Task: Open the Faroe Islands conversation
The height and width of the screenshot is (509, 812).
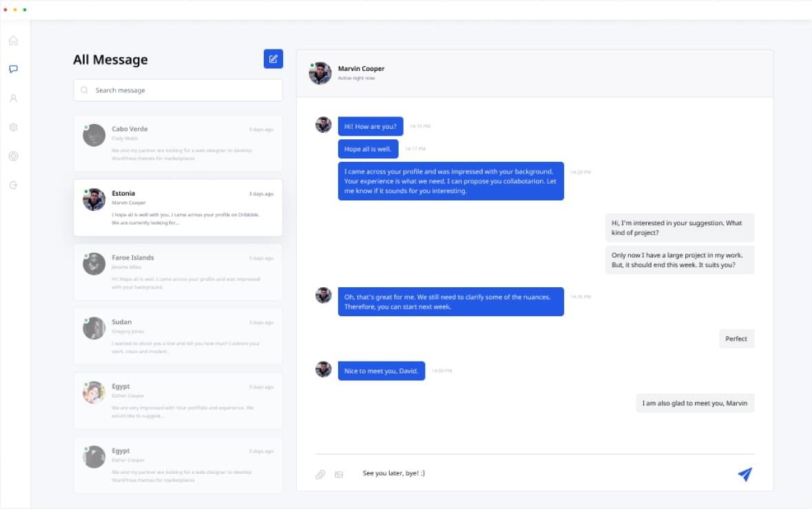Action: click(178, 272)
